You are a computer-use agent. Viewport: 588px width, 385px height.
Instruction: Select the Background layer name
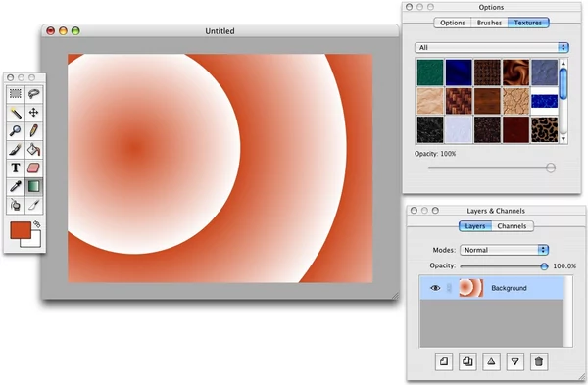509,288
